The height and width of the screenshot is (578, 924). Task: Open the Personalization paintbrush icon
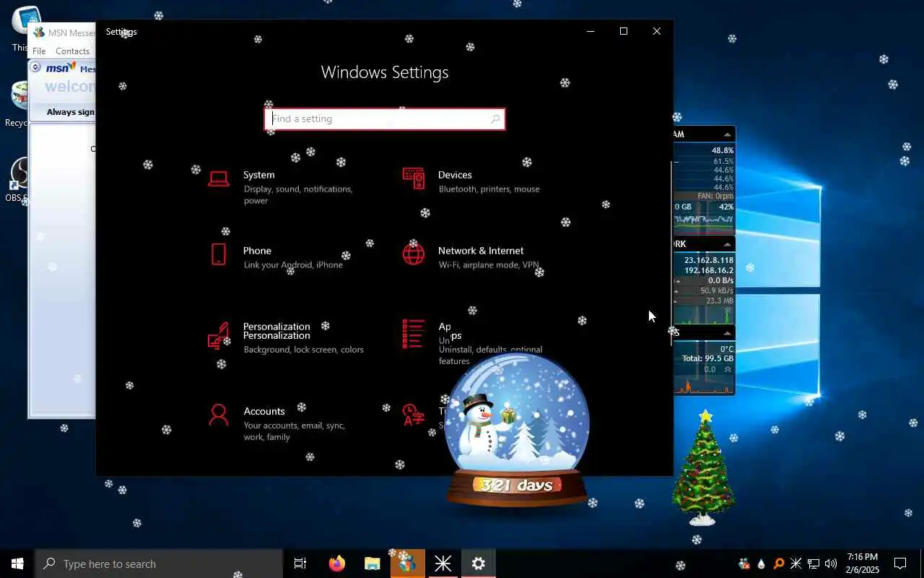coord(219,335)
